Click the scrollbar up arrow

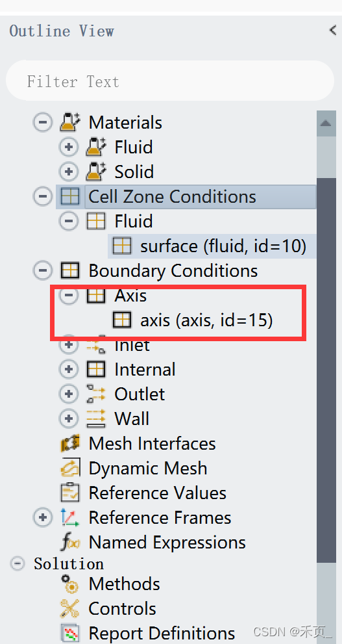pyautogui.click(x=326, y=123)
